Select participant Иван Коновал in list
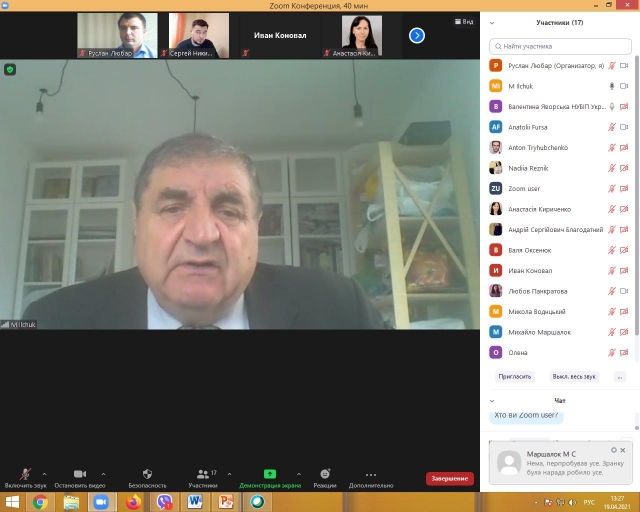The height and width of the screenshot is (512, 640). pyautogui.click(x=559, y=270)
